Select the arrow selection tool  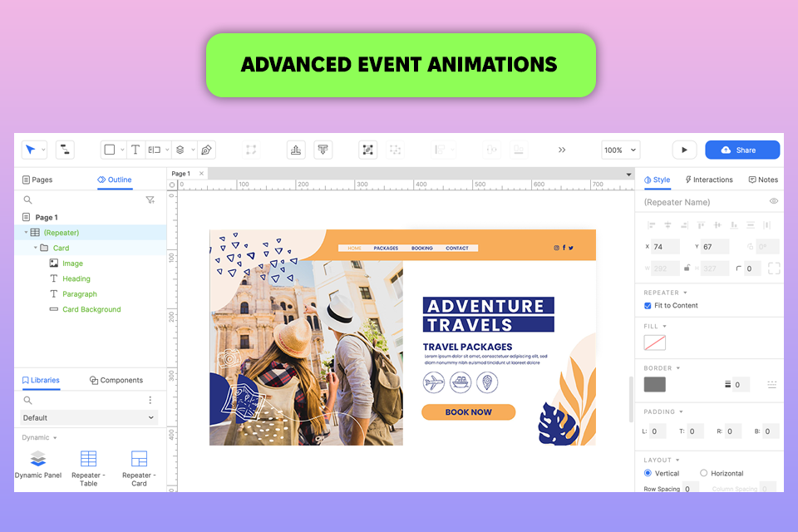pyautogui.click(x=31, y=150)
